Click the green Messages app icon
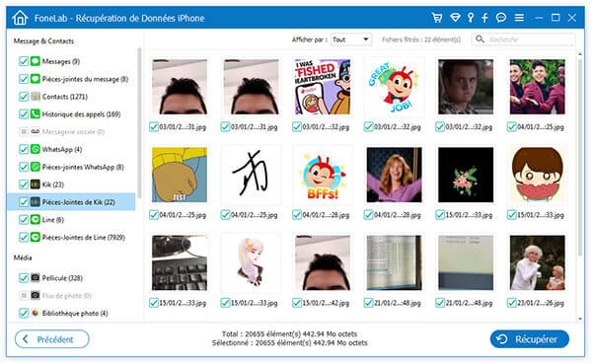The height and width of the screenshot is (364, 592). coord(36,61)
